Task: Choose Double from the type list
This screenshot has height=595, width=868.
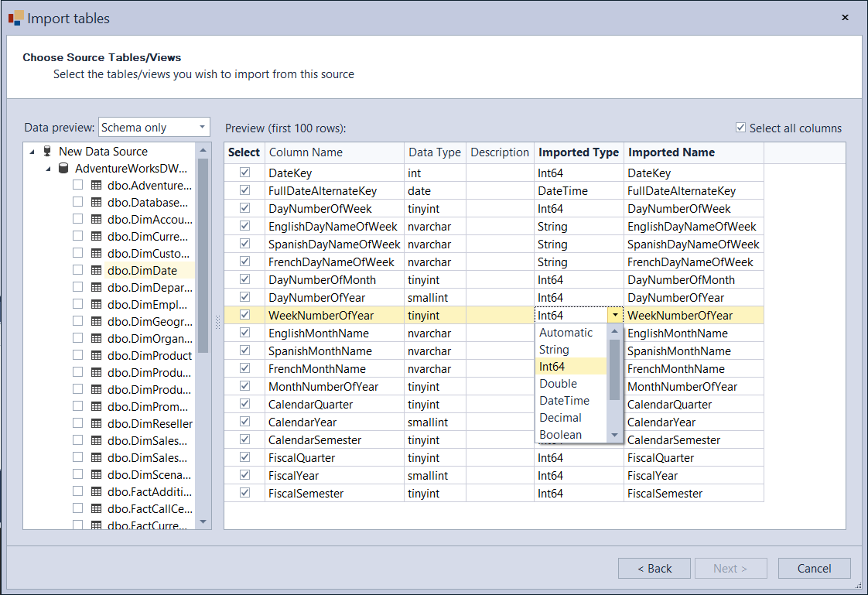Action: tap(559, 384)
